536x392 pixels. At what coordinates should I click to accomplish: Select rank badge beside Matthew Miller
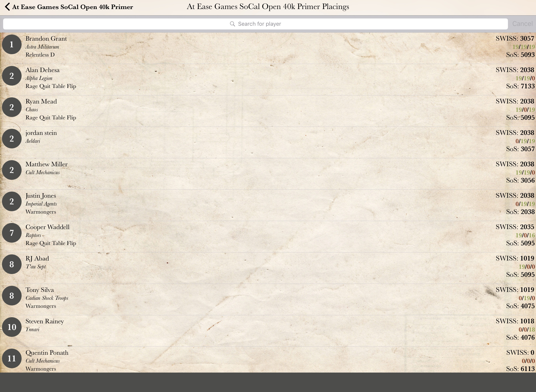[12, 170]
